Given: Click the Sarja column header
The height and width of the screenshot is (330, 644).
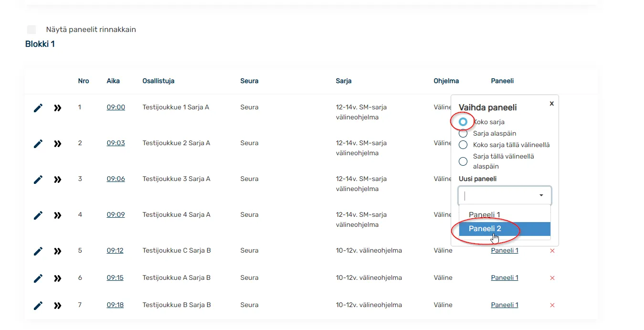Looking at the screenshot, I should [x=344, y=81].
